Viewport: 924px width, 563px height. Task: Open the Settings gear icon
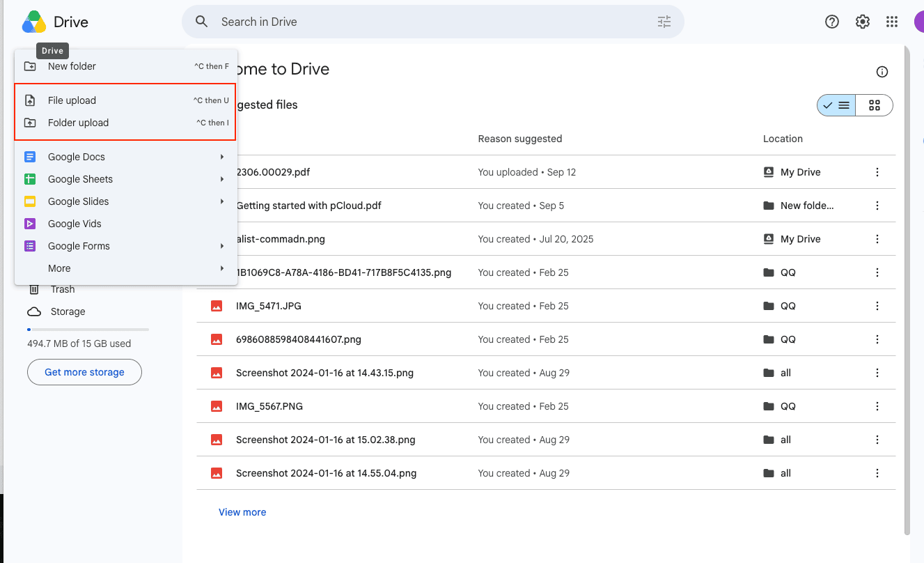coord(863,22)
